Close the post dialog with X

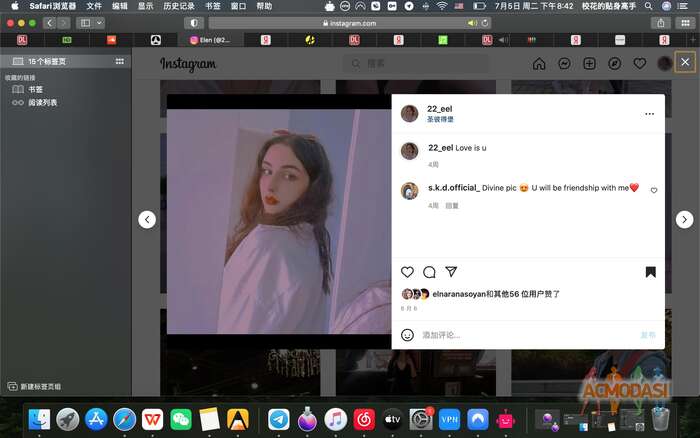(685, 62)
